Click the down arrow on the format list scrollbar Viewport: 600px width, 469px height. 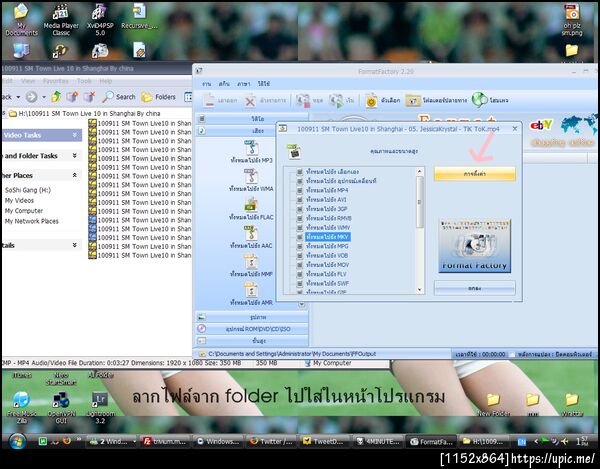point(419,290)
